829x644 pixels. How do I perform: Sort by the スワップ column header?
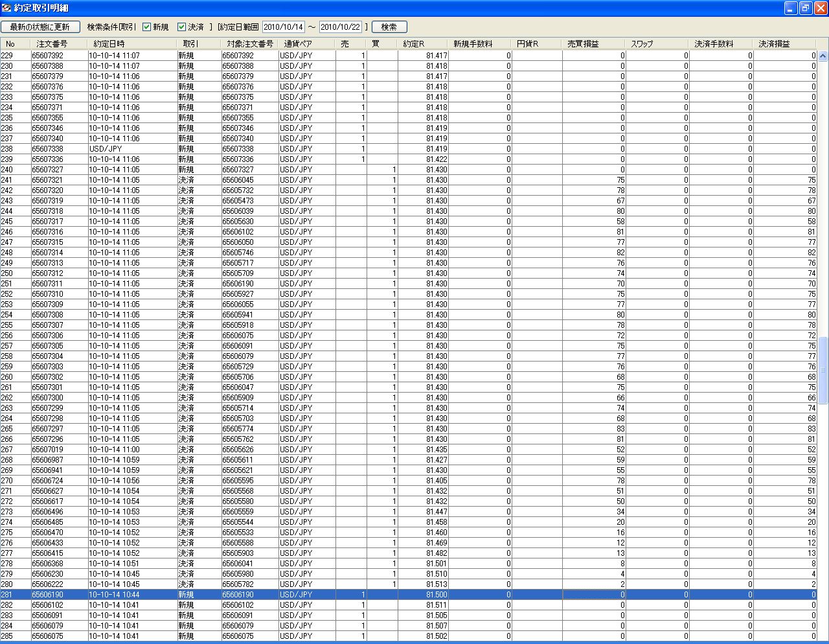pyautogui.click(x=657, y=44)
